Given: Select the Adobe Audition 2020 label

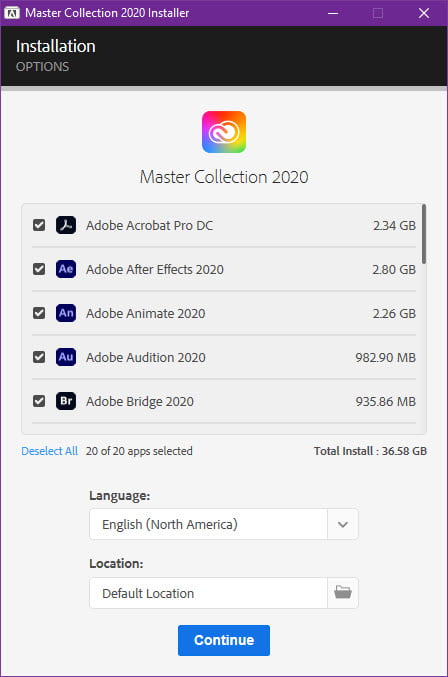Looking at the screenshot, I should [145, 357].
